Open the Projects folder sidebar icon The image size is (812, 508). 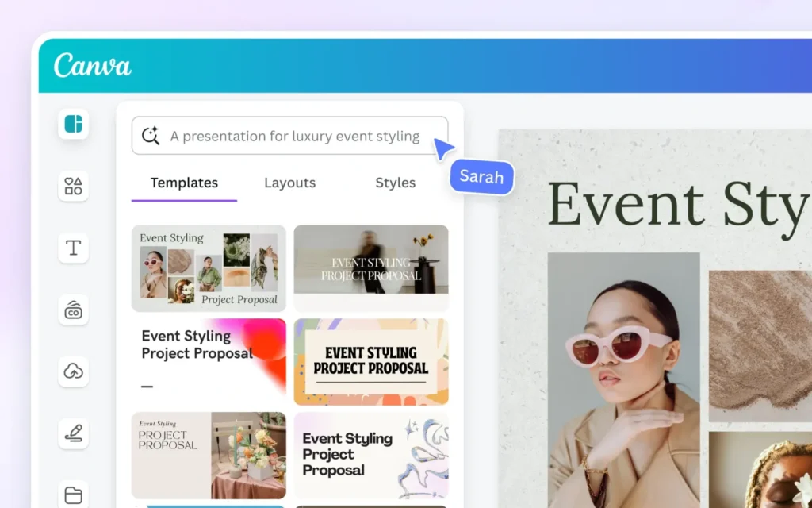pyautogui.click(x=74, y=495)
